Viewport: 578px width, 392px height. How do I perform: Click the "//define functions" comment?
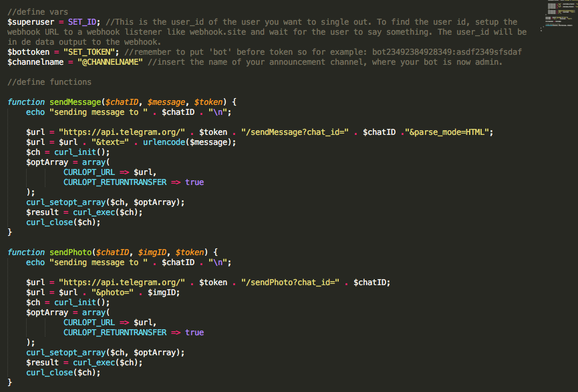click(x=49, y=82)
